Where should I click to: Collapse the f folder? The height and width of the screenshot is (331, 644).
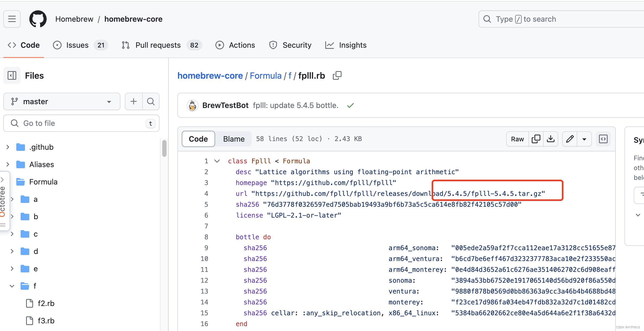[x=12, y=286]
